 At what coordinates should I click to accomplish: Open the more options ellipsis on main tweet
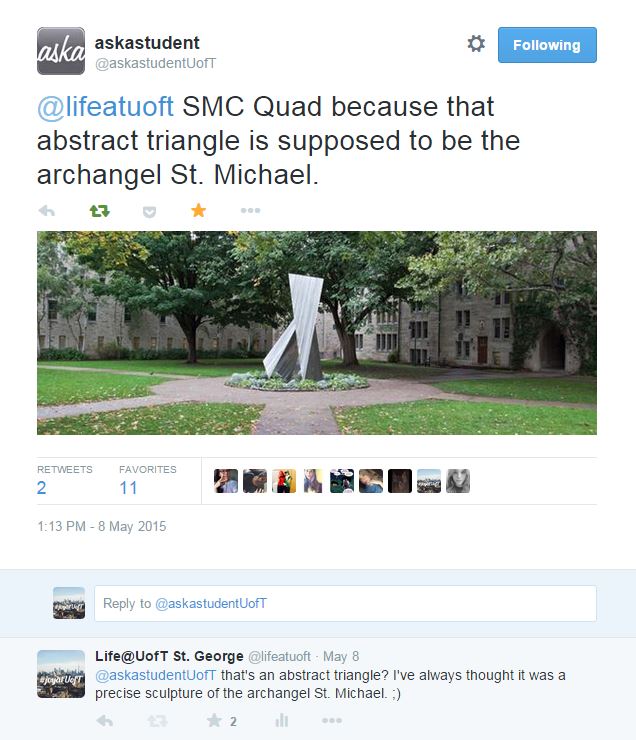pyautogui.click(x=250, y=211)
